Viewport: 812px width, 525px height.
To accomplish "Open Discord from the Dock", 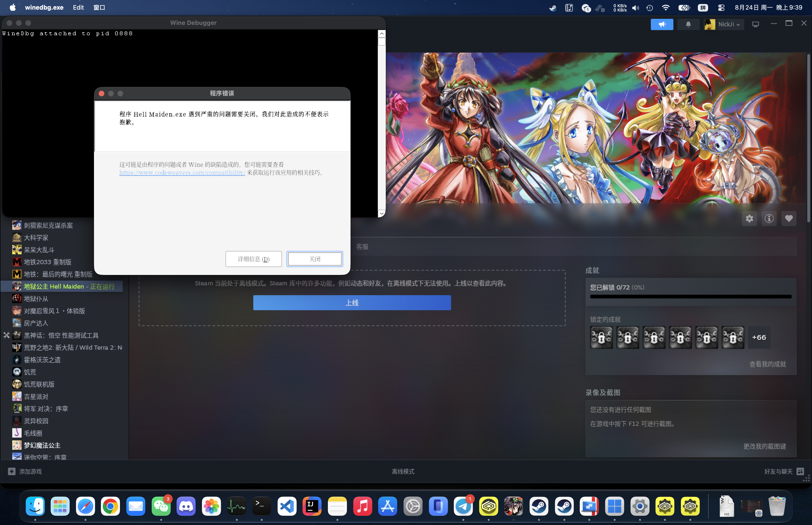I will coord(186,506).
